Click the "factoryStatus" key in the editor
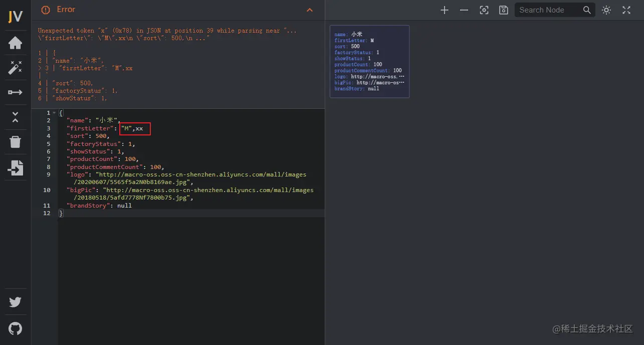The height and width of the screenshot is (345, 644). click(x=95, y=144)
